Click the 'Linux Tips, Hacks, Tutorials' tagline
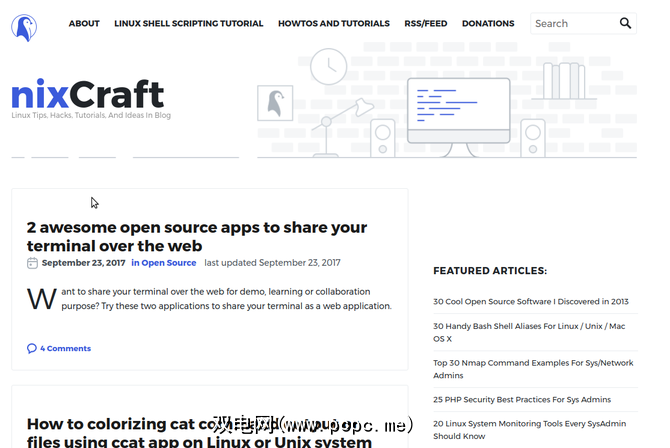Screen dimensions: 670x448 [x=91, y=115]
